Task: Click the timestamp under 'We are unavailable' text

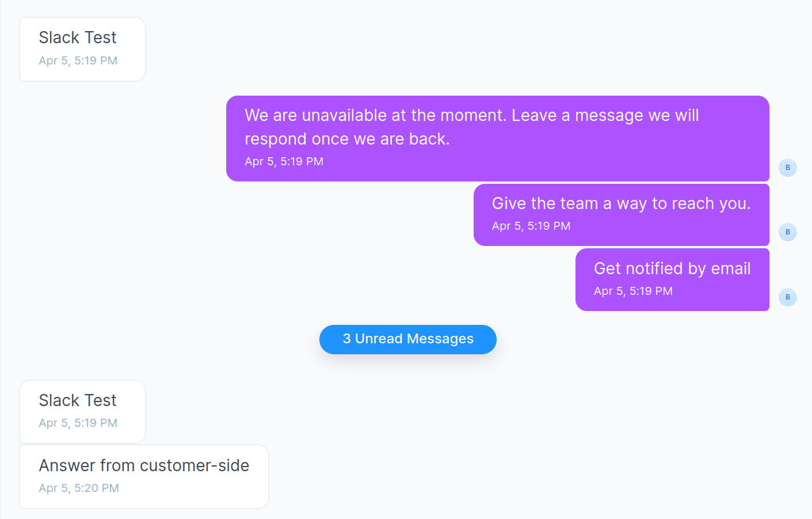Action: [284, 161]
